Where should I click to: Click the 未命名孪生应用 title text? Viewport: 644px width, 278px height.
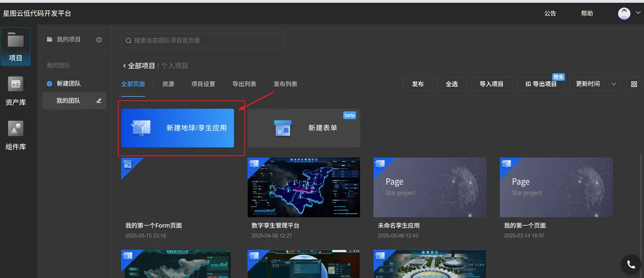399,226
